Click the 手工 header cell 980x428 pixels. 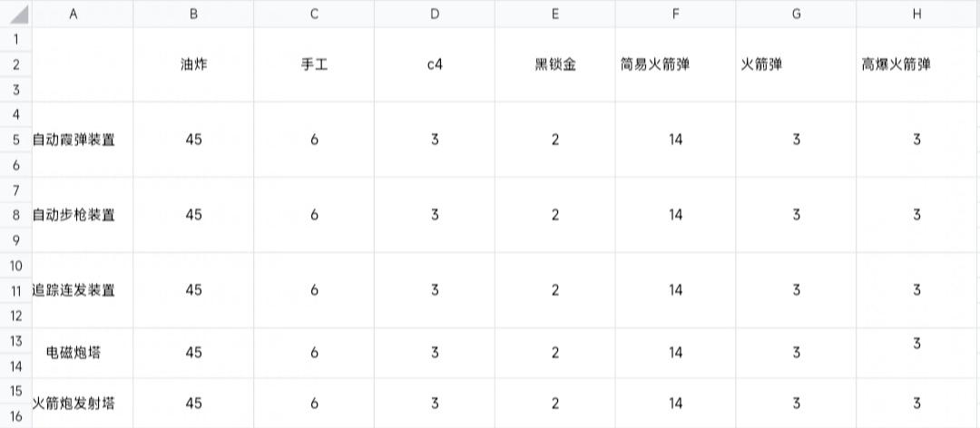pos(314,64)
